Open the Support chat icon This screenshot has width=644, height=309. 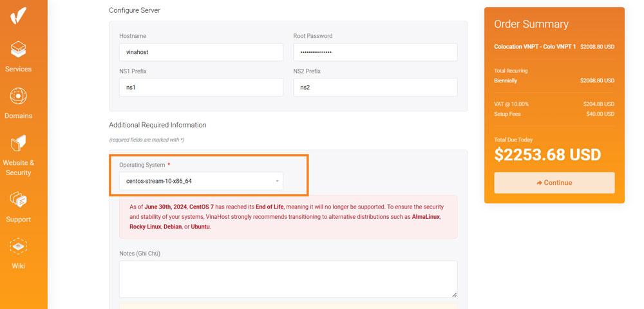pyautogui.click(x=18, y=200)
